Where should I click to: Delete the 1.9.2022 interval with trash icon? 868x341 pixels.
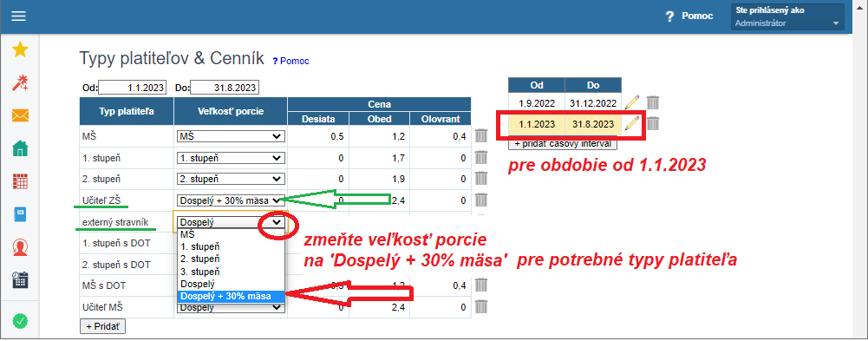[653, 102]
